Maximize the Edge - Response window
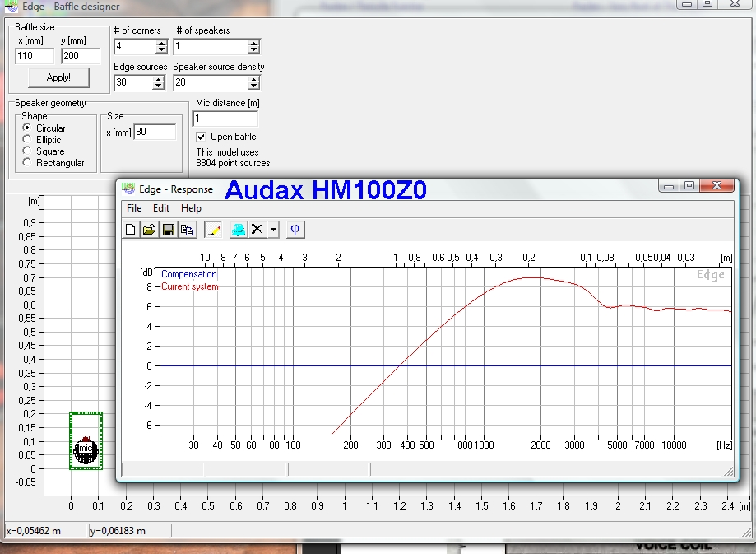This screenshot has height=554, width=756. [689, 186]
